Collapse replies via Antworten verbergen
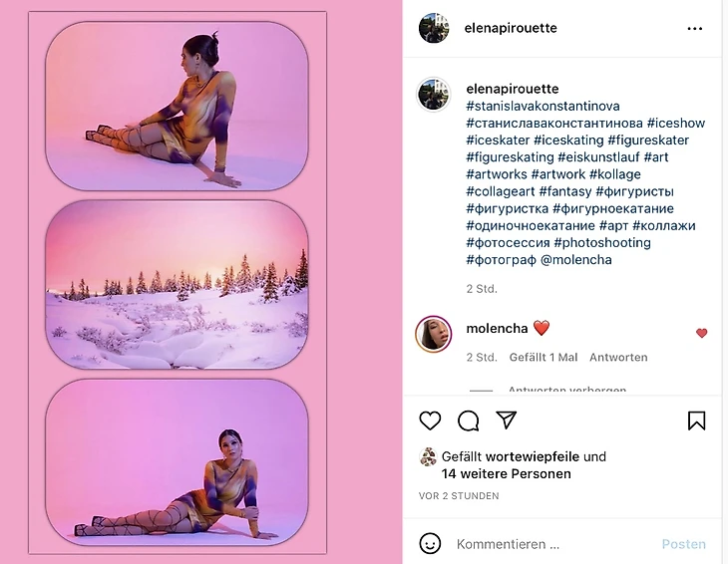The width and height of the screenshot is (728, 564). click(566, 391)
